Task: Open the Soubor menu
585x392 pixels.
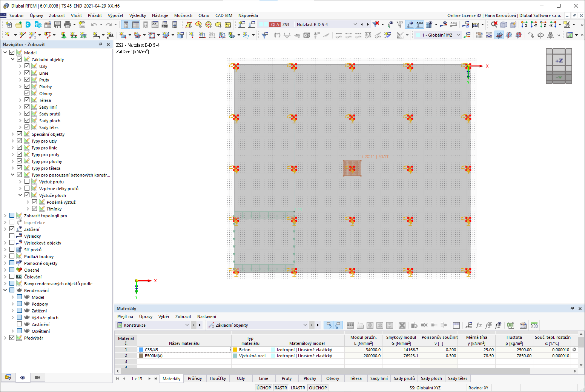Action: click(17, 15)
